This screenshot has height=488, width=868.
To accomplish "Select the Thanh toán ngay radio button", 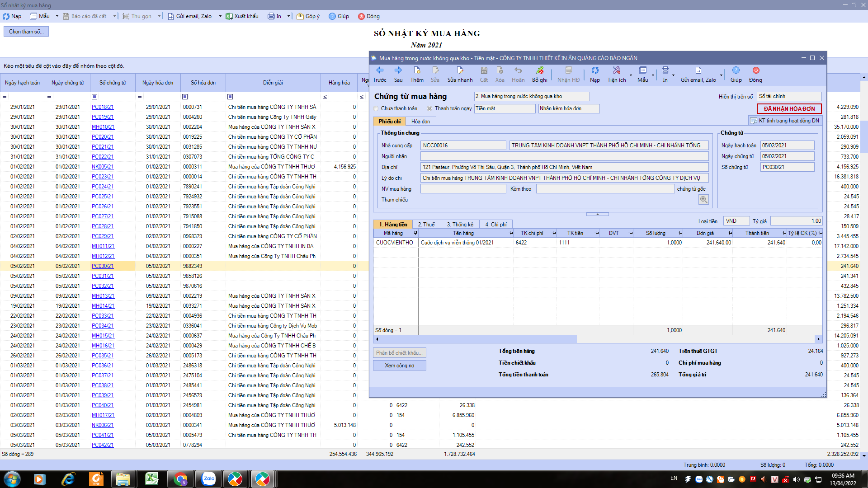I will (x=429, y=108).
